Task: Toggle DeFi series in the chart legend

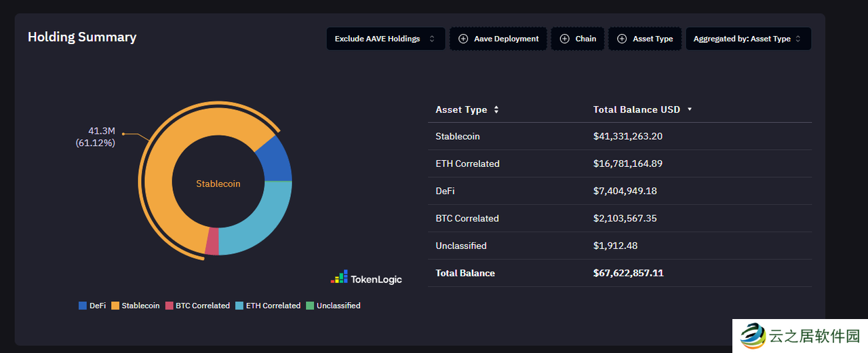Action: point(93,305)
